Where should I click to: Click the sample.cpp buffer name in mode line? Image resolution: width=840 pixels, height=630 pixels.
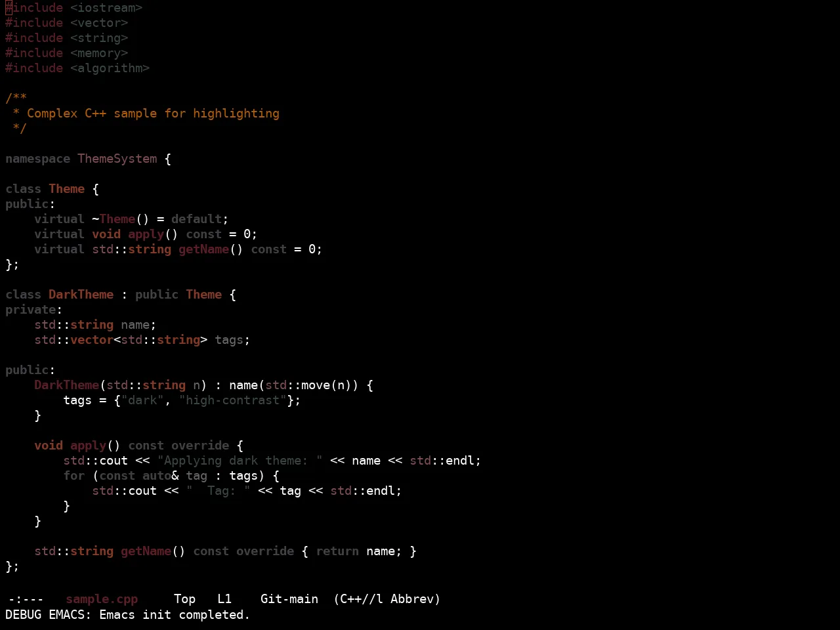(102, 599)
